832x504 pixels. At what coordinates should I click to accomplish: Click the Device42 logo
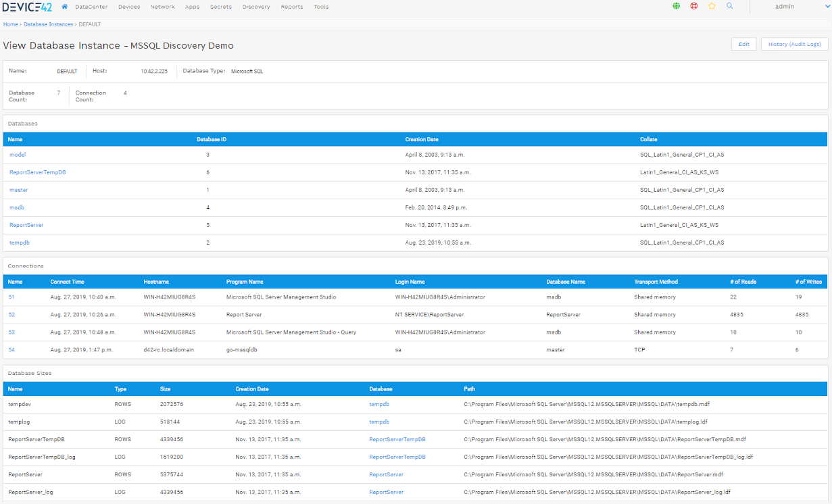[28, 7]
